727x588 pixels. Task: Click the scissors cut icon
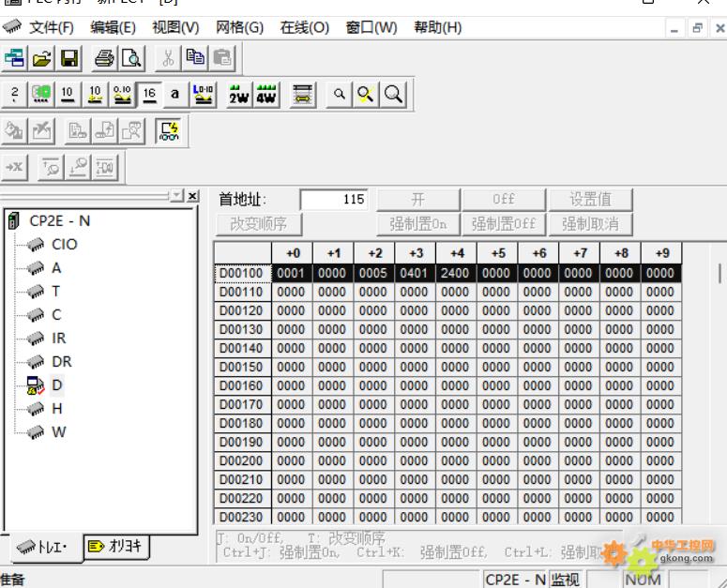coord(168,58)
